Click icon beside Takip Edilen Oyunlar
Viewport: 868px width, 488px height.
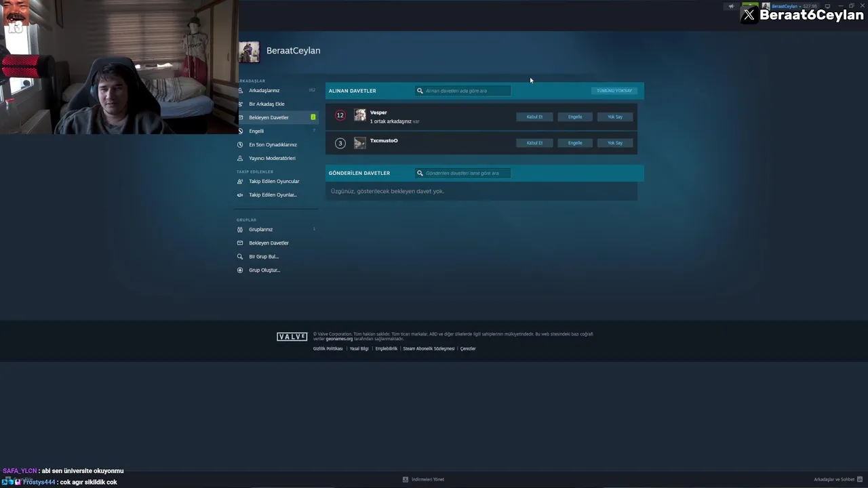pyautogui.click(x=240, y=195)
